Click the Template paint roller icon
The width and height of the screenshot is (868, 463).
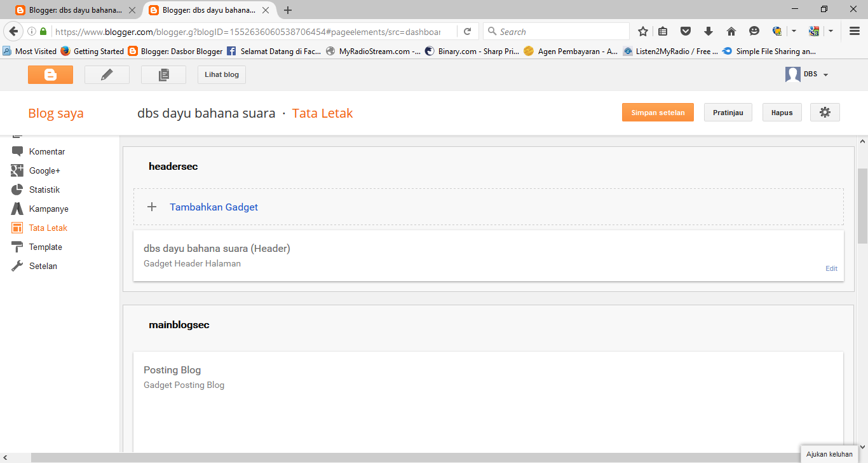17,247
